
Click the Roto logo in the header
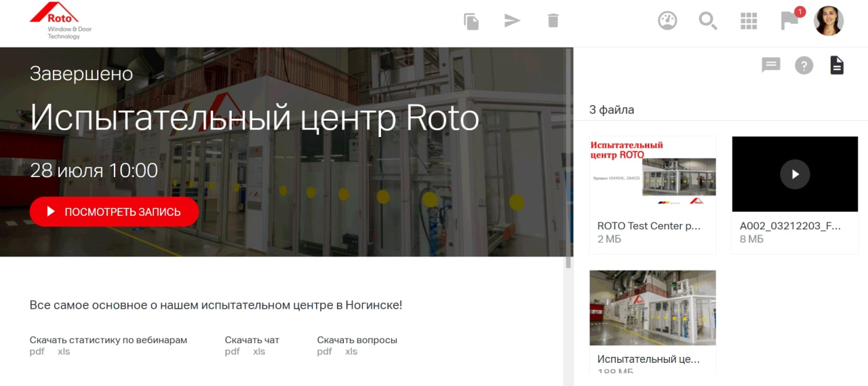(x=61, y=22)
